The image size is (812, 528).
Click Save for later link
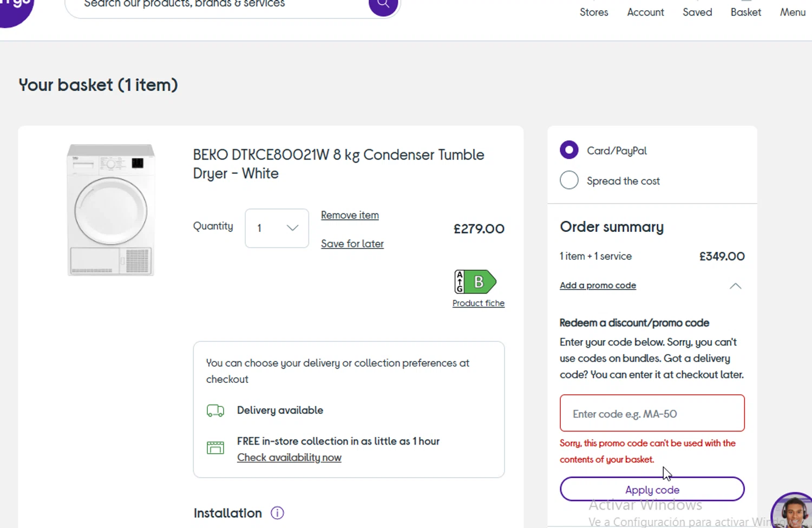(x=352, y=244)
